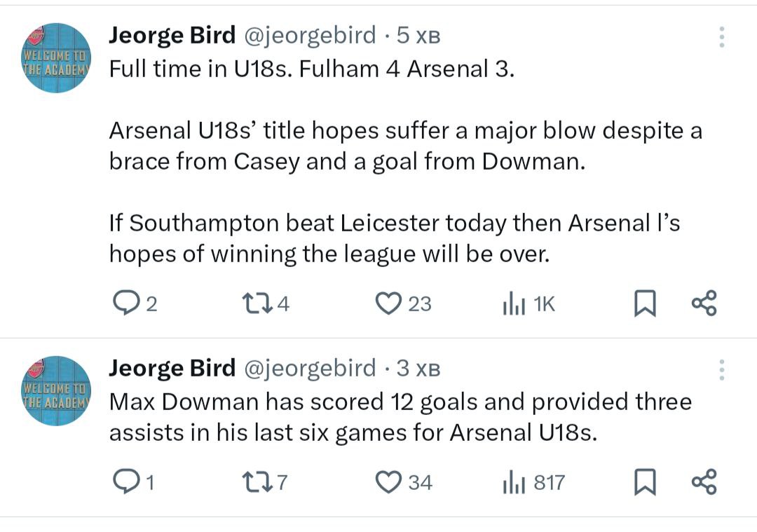View analytics of the full time tweet
Viewport: 757px width, 532px height.
(514, 303)
